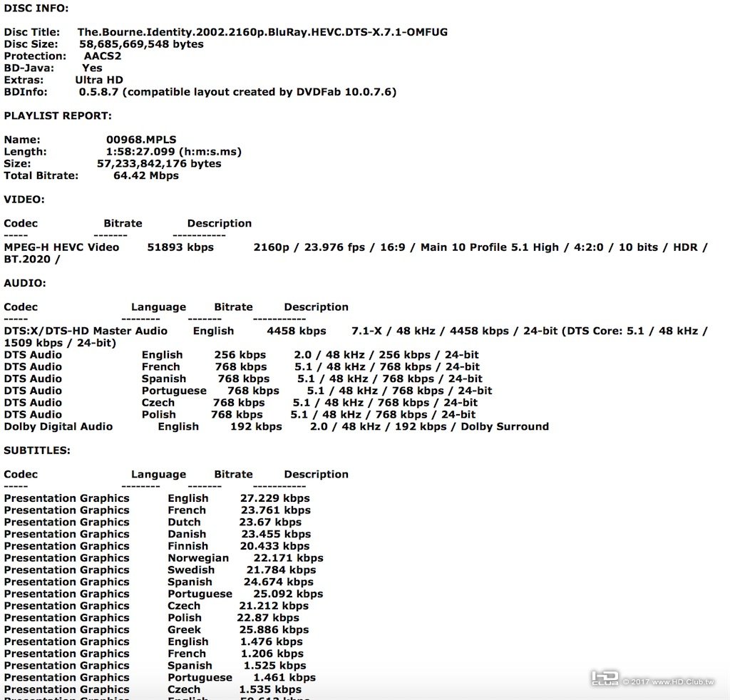Click the VIDEO section heading

pos(24,200)
